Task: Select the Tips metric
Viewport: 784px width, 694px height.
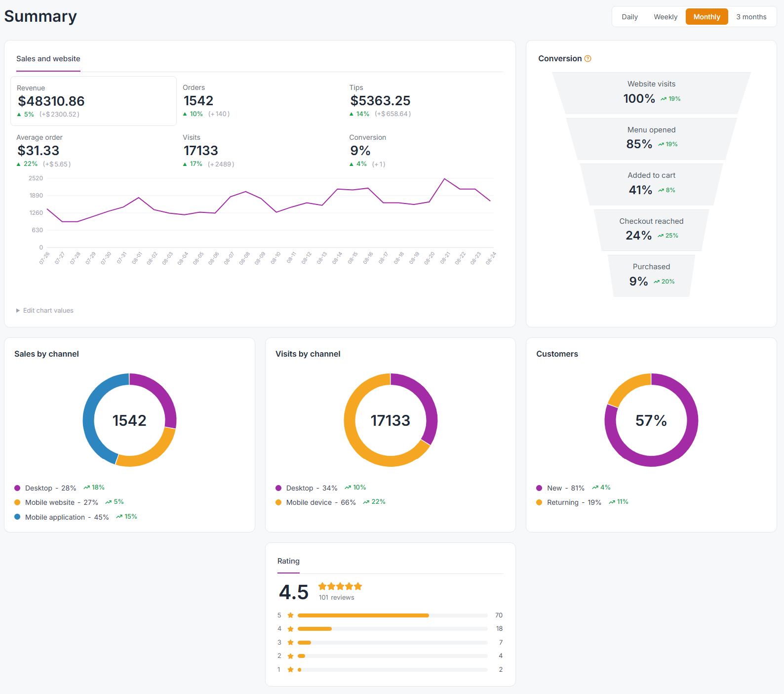Action: coord(426,101)
